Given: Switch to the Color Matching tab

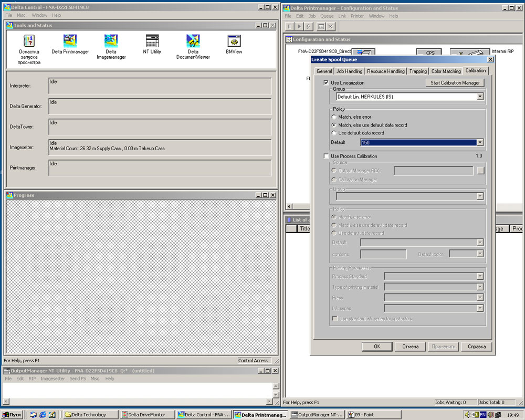Looking at the screenshot, I should [x=446, y=71].
